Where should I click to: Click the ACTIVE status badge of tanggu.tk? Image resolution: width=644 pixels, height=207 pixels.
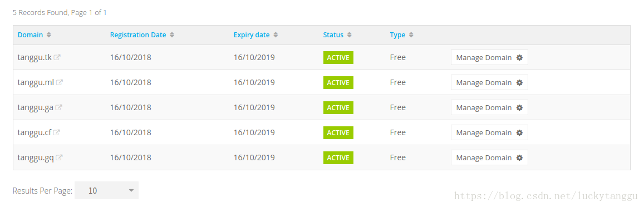click(338, 57)
